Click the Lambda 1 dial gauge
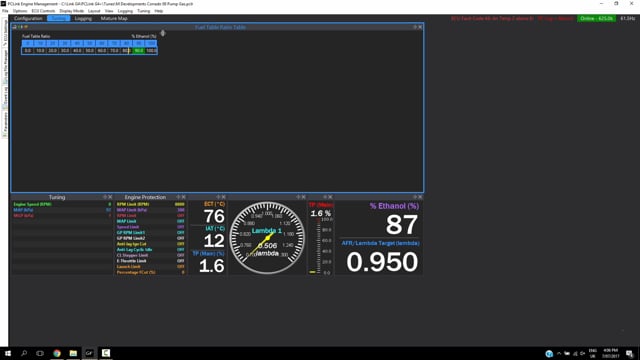 [267, 238]
